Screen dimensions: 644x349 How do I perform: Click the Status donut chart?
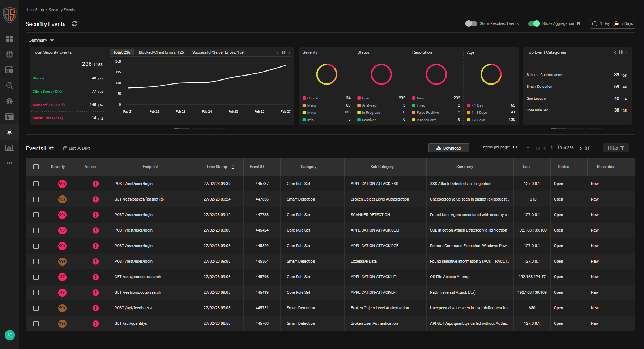[x=381, y=74]
